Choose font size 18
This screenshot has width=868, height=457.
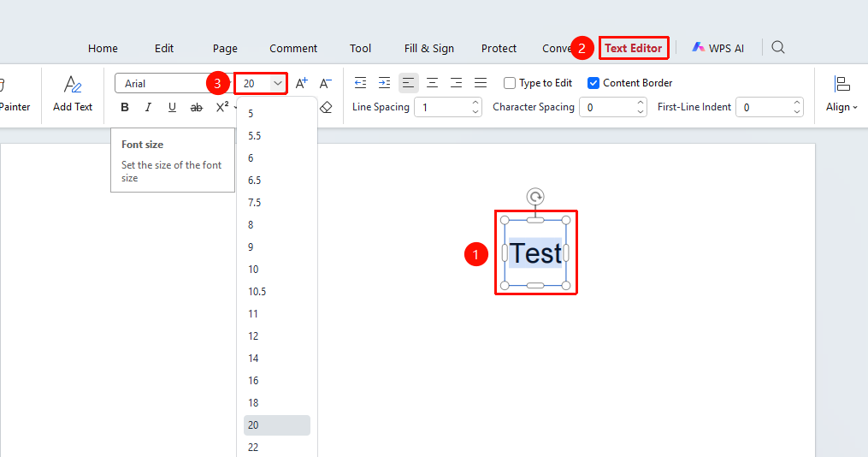277,403
